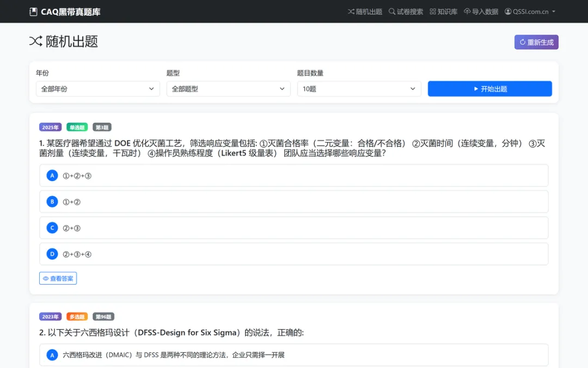Choose option B ①+②
This screenshot has height=368, width=588.
point(293,202)
